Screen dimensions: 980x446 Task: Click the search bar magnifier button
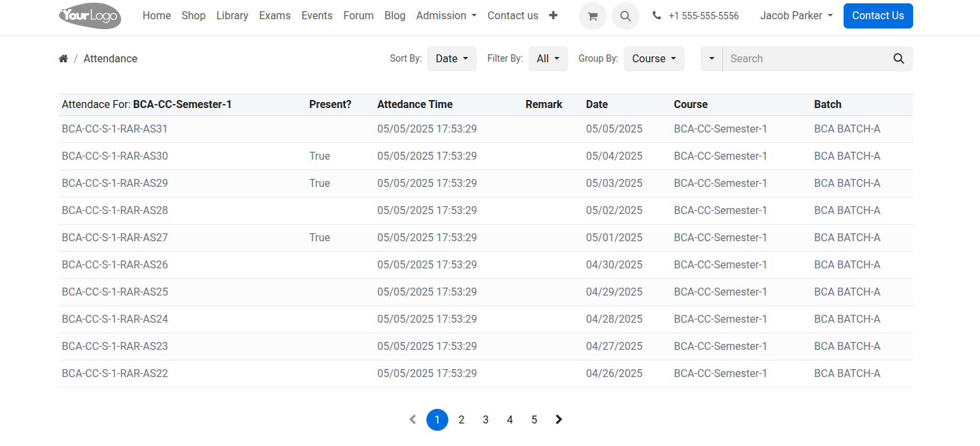point(898,59)
